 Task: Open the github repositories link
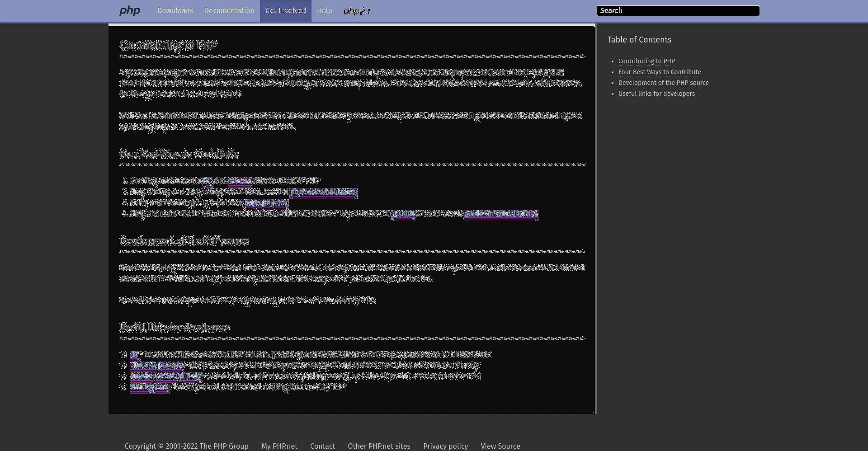click(x=403, y=213)
